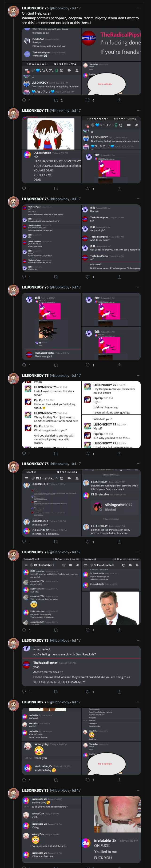Click reply icon under the vibingcat#5072 screenshot tweet
The width and height of the screenshot is (151, 868).
[x=24, y=541]
